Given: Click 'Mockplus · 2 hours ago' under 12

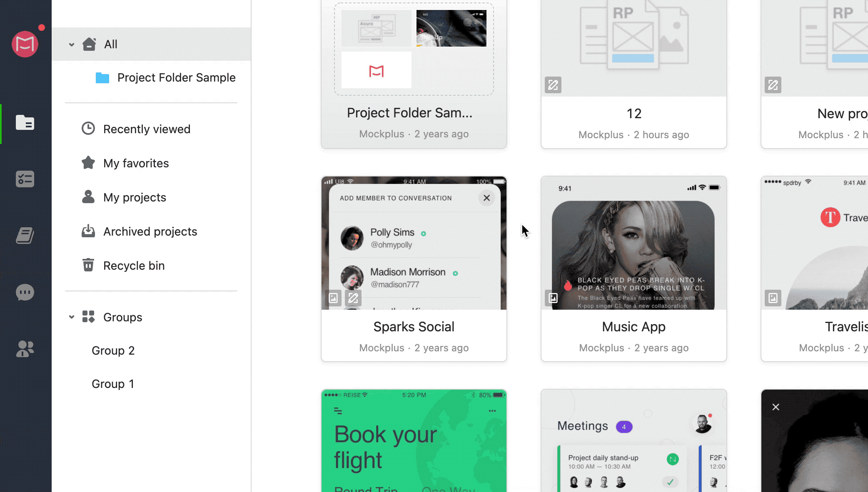Looking at the screenshot, I should point(634,135).
